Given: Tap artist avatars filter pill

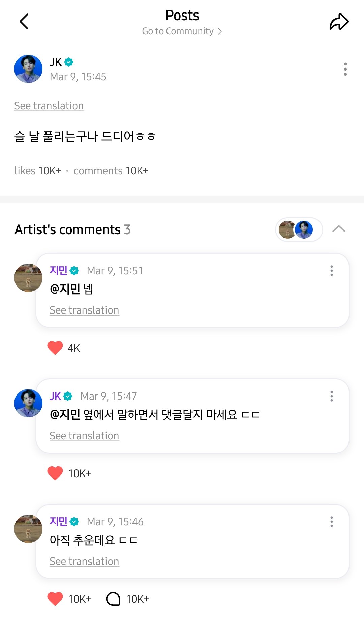Looking at the screenshot, I should tap(299, 229).
